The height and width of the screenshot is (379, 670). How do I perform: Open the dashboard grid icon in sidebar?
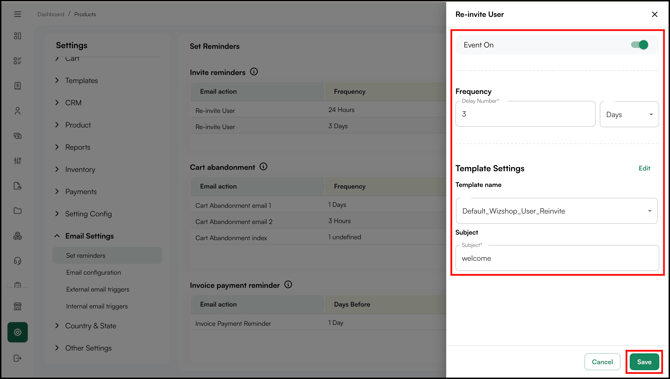tap(18, 36)
